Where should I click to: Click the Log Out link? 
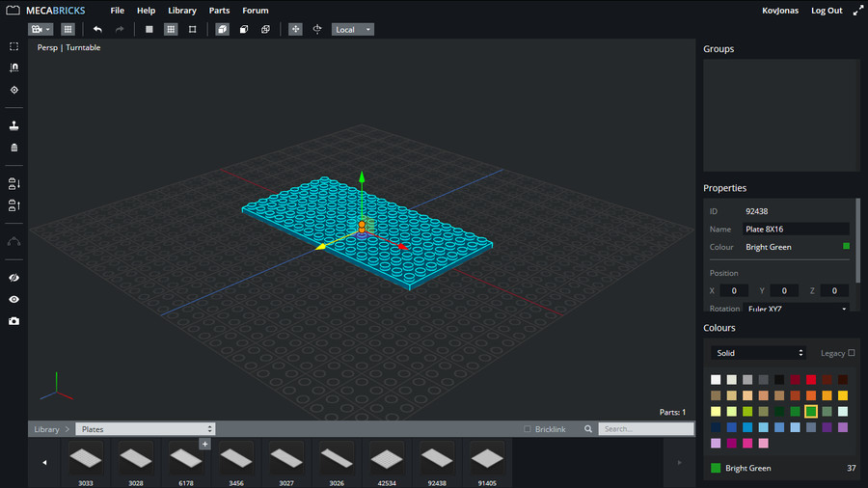[827, 11]
